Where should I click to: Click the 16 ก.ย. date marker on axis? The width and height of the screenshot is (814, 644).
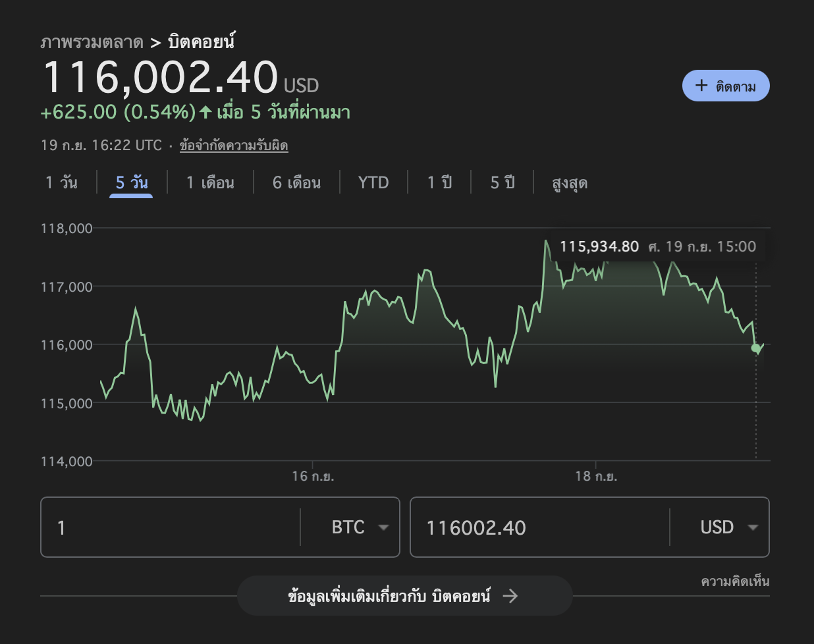pos(313,475)
